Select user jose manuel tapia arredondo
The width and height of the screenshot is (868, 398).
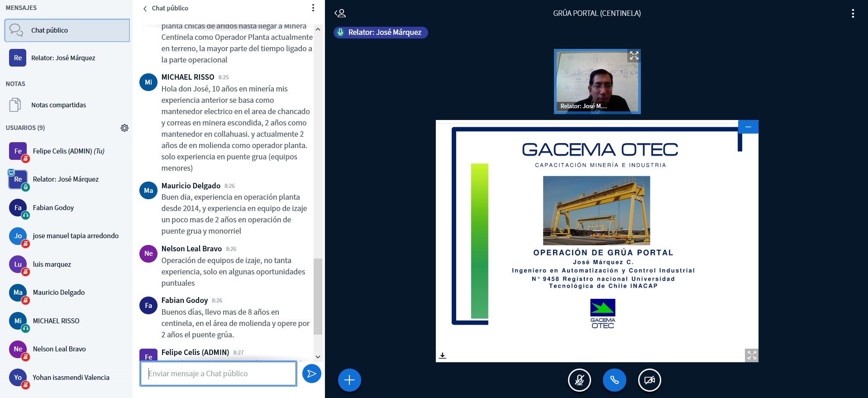[67, 236]
